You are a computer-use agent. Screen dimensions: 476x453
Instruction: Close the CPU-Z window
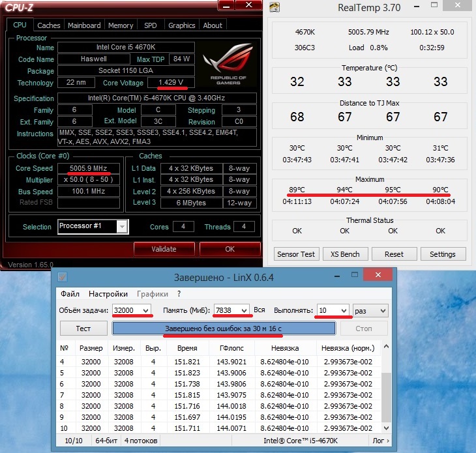(x=248, y=5)
